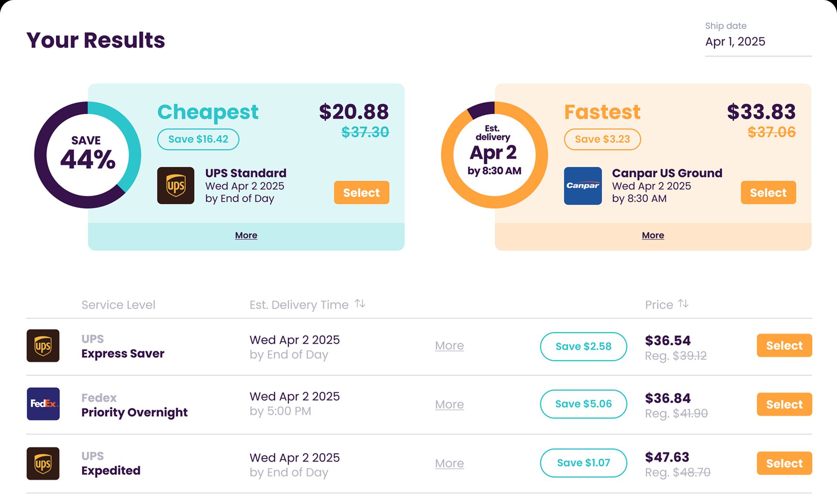This screenshot has height=504, width=837.
Task: Select the UPS Standard cheapest option
Action: (x=361, y=192)
